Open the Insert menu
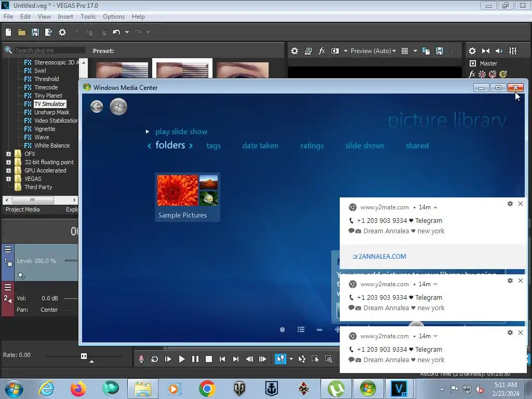This screenshot has height=399, width=532. 65,16
